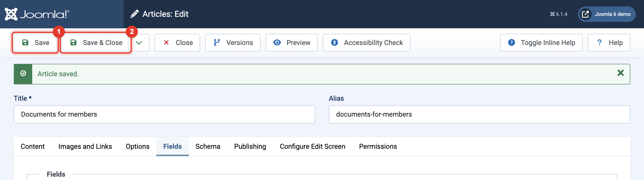Open Versions via the branch icon
The width and height of the screenshot is (644, 180).
217,43
